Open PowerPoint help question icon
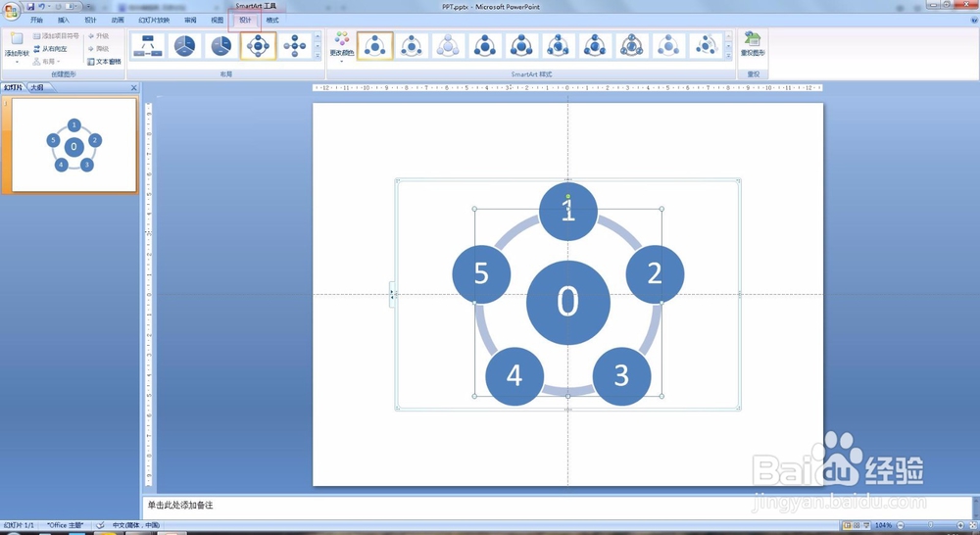The width and height of the screenshot is (980, 535). coord(974,20)
